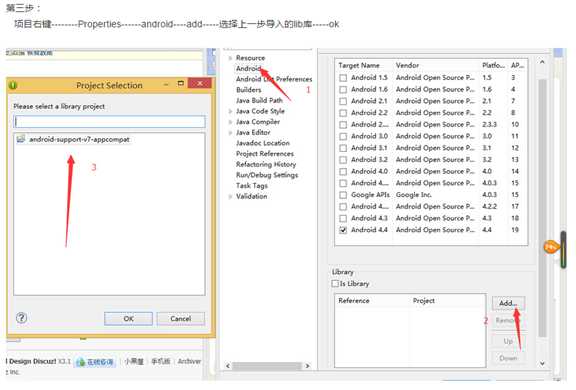Click the tree's left scroll arrow
Viewport: 576px width, 390px height.
(228, 366)
